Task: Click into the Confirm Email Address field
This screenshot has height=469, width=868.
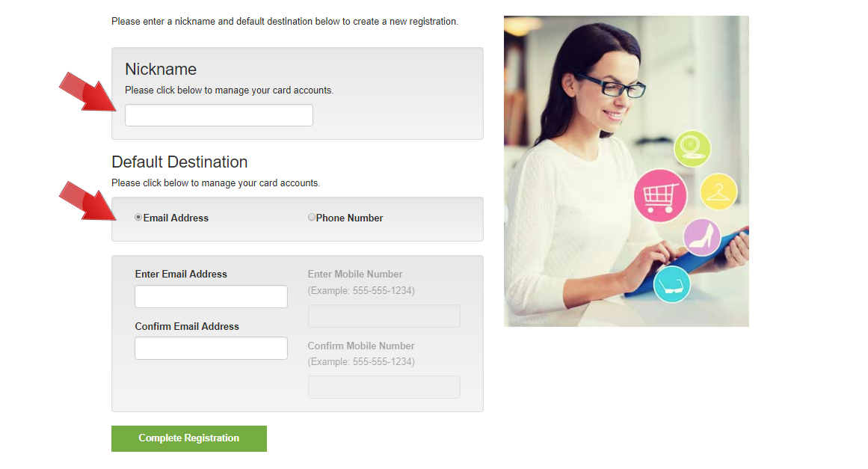Action: [211, 349]
